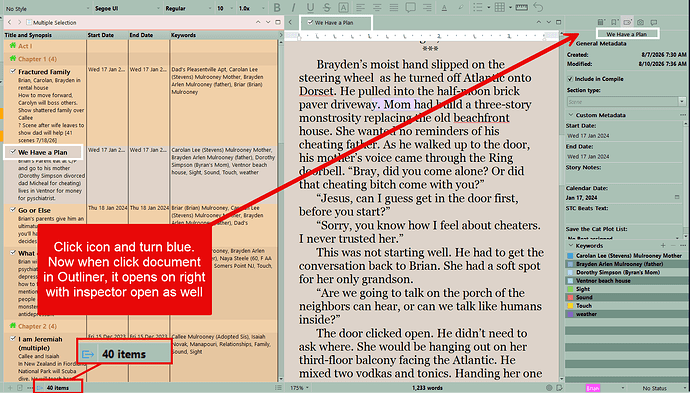Screen dimensions: 690x393
Task: Open the Fractured Family document title
Action: click(44, 72)
